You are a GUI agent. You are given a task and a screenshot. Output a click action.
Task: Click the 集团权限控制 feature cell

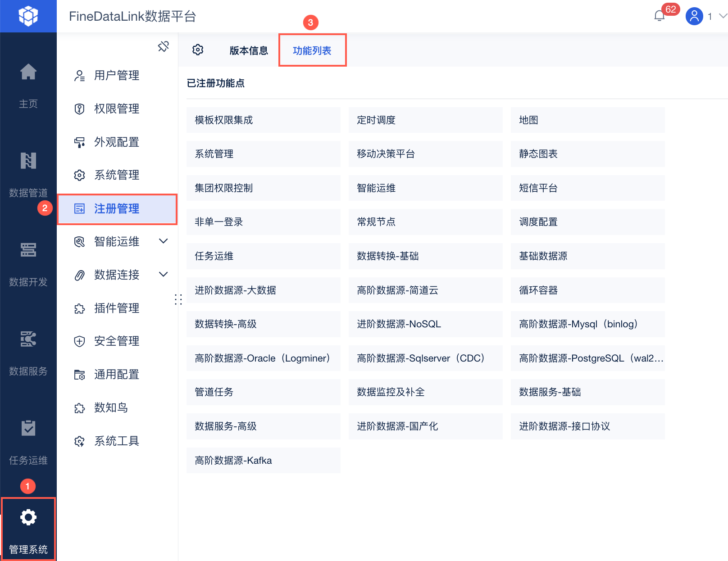point(264,188)
